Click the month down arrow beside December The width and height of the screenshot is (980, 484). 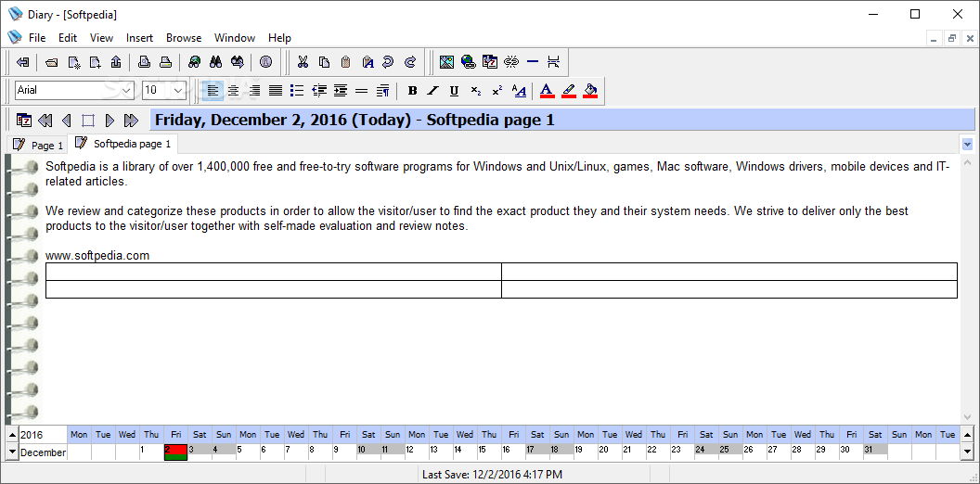(x=12, y=452)
